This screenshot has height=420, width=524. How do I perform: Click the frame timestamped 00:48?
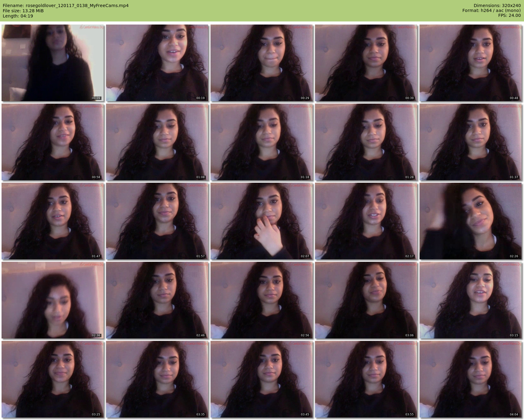471,63
